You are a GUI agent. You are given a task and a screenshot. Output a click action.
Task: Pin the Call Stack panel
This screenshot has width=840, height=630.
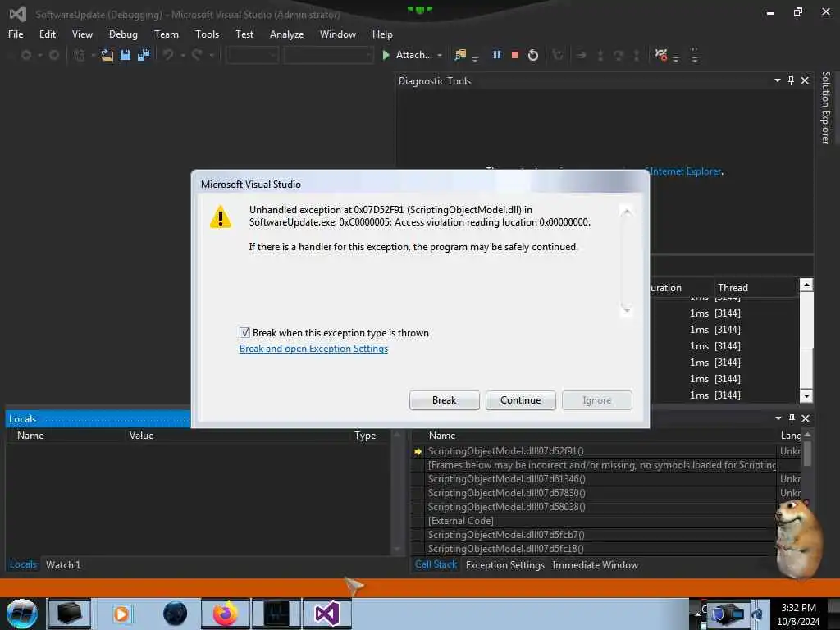[x=792, y=418]
